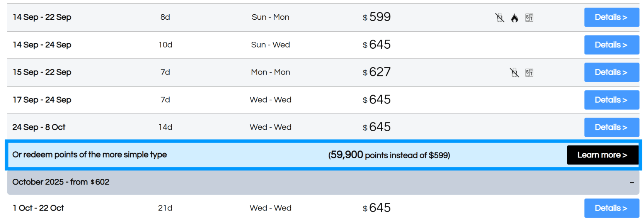Click the 'Or redeem points' banner text
The image size is (644, 222).
89,154
